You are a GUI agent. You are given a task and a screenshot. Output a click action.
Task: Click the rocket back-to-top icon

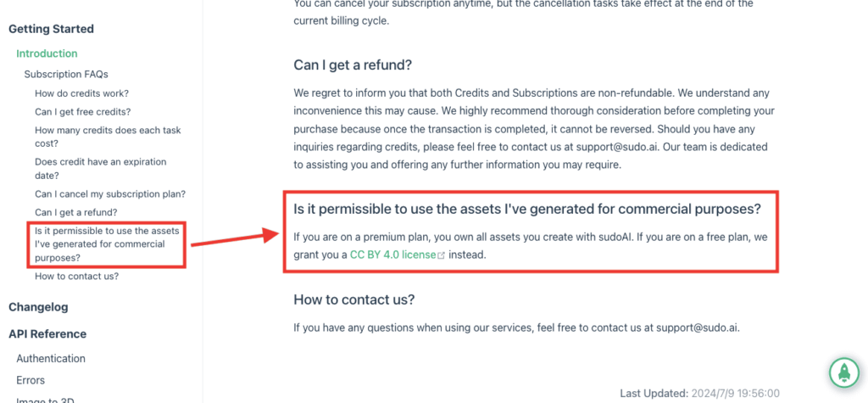(844, 373)
